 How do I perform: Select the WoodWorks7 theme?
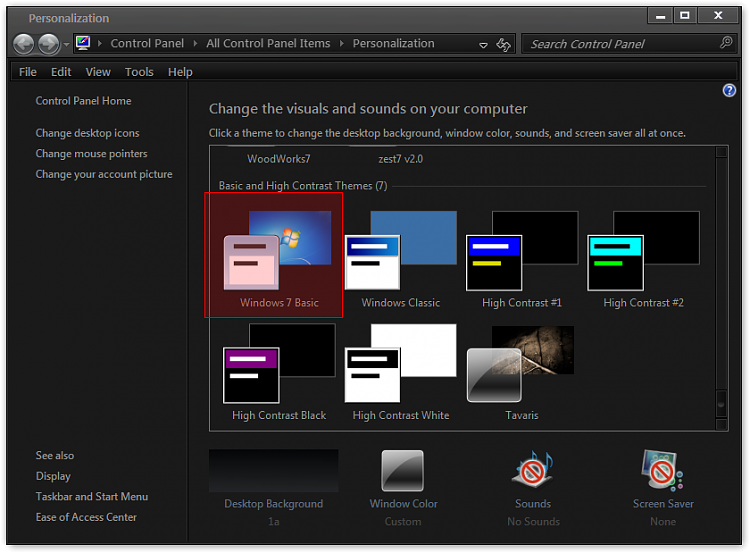point(278,159)
